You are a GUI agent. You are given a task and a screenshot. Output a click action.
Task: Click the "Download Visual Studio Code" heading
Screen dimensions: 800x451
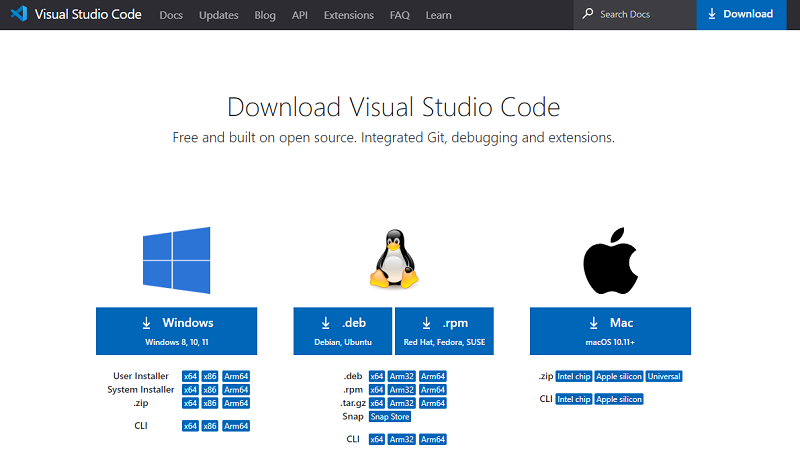point(393,107)
